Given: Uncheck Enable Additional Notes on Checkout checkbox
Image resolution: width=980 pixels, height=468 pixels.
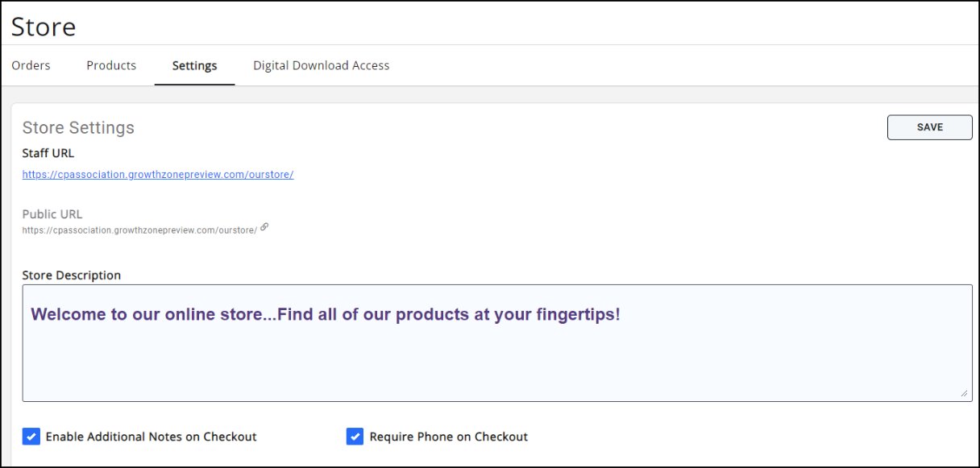Looking at the screenshot, I should pos(31,437).
